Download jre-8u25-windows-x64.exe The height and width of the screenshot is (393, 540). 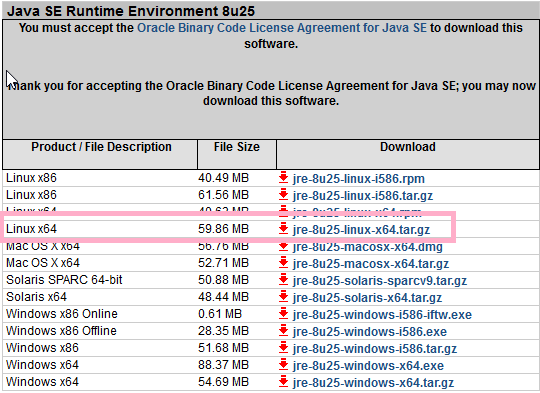(x=368, y=365)
